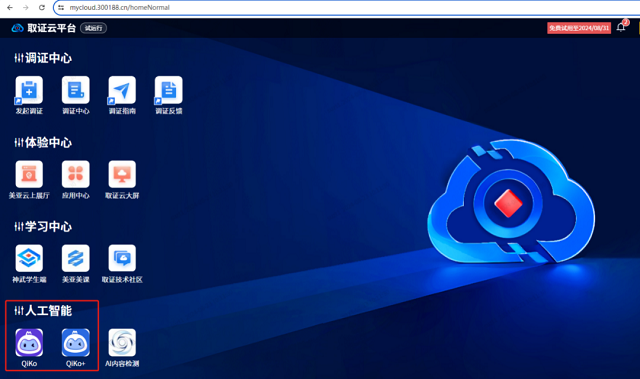
Task: Go back with the browser back arrow
Action: [10, 7]
